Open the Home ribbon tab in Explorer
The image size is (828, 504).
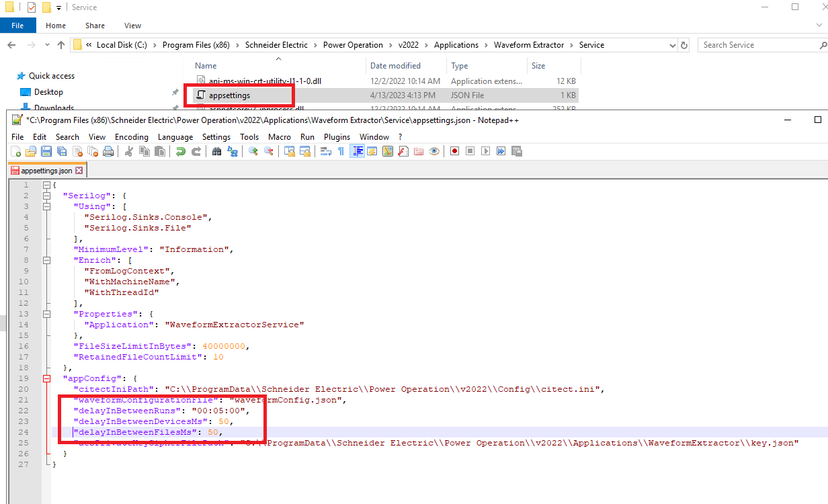tap(56, 26)
